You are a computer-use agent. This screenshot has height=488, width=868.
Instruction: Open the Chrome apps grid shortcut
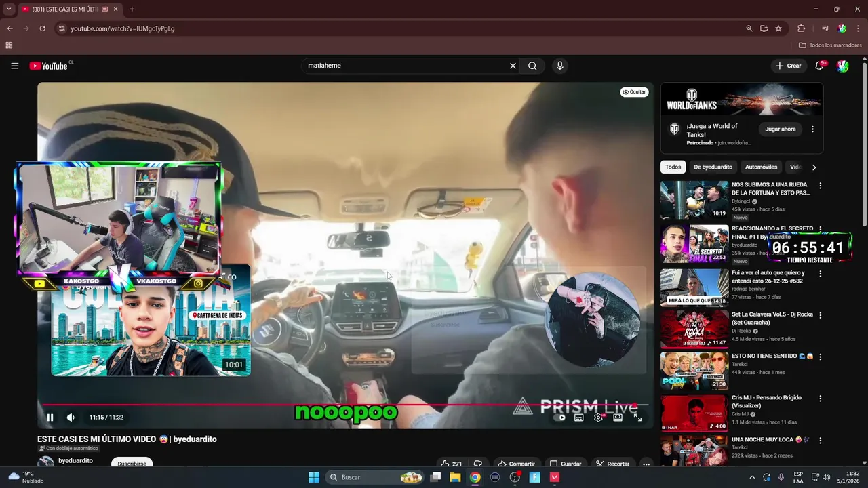coord(9,45)
